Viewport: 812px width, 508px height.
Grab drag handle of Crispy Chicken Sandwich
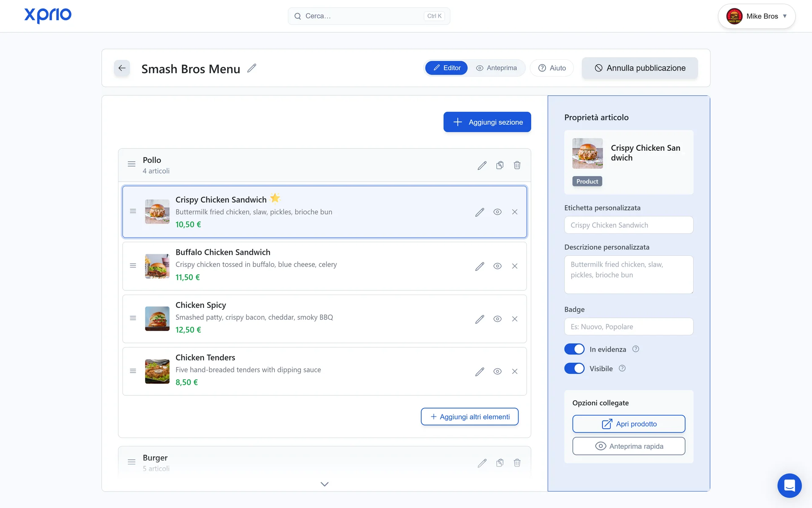click(x=133, y=211)
